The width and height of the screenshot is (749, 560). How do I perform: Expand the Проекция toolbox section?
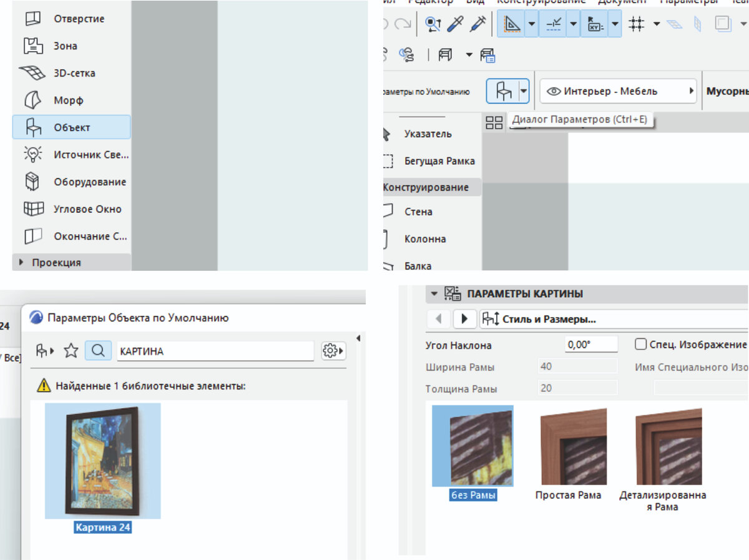(71, 262)
